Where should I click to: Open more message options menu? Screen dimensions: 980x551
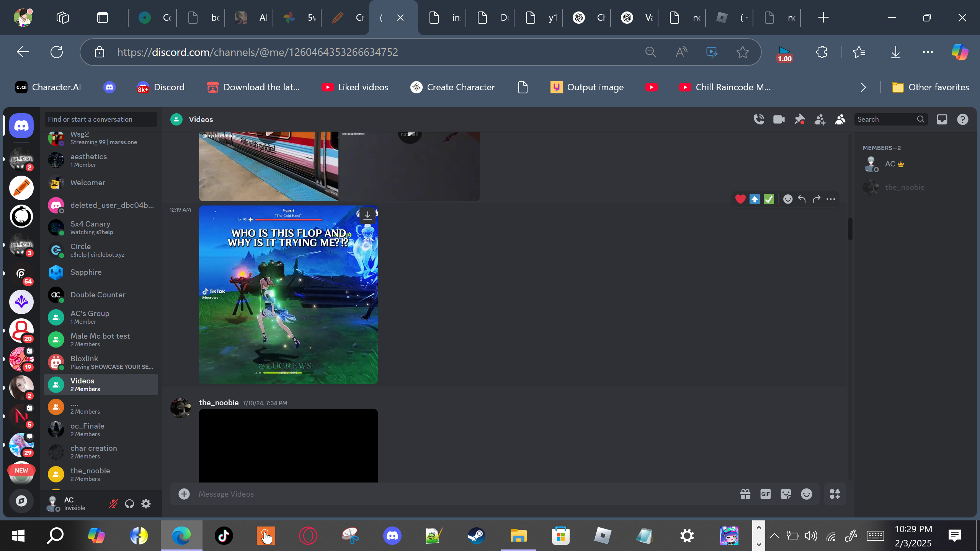pyautogui.click(x=831, y=199)
